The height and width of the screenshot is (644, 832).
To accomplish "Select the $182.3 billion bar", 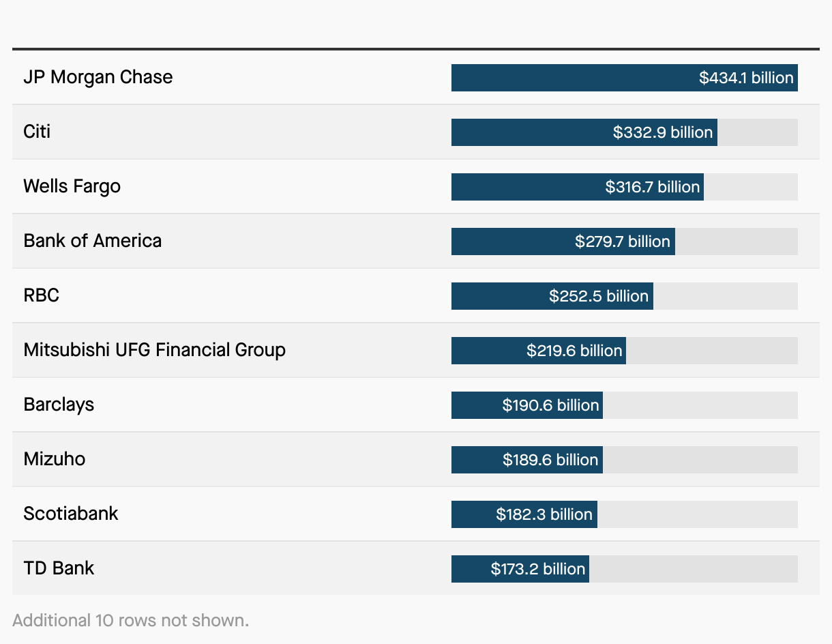I will [x=524, y=514].
